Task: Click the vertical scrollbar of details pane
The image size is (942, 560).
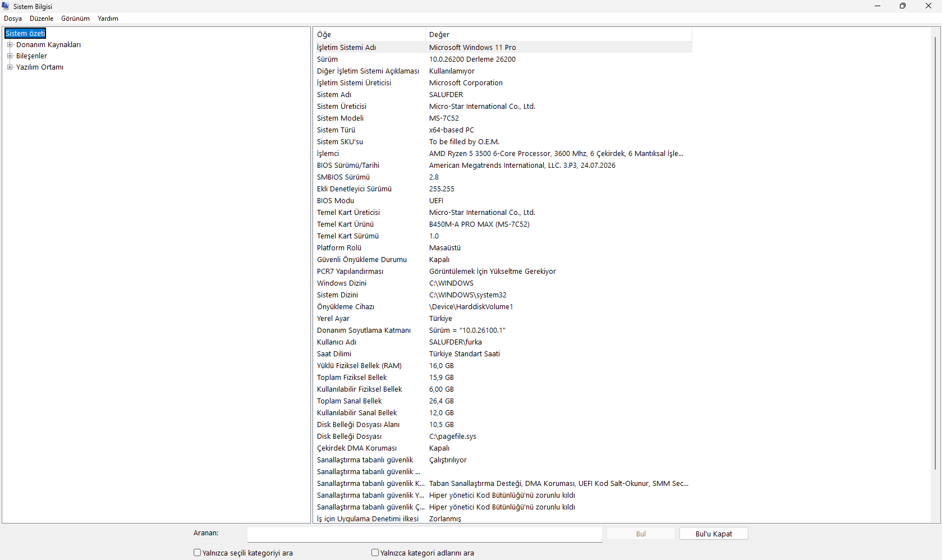Action: point(935,253)
